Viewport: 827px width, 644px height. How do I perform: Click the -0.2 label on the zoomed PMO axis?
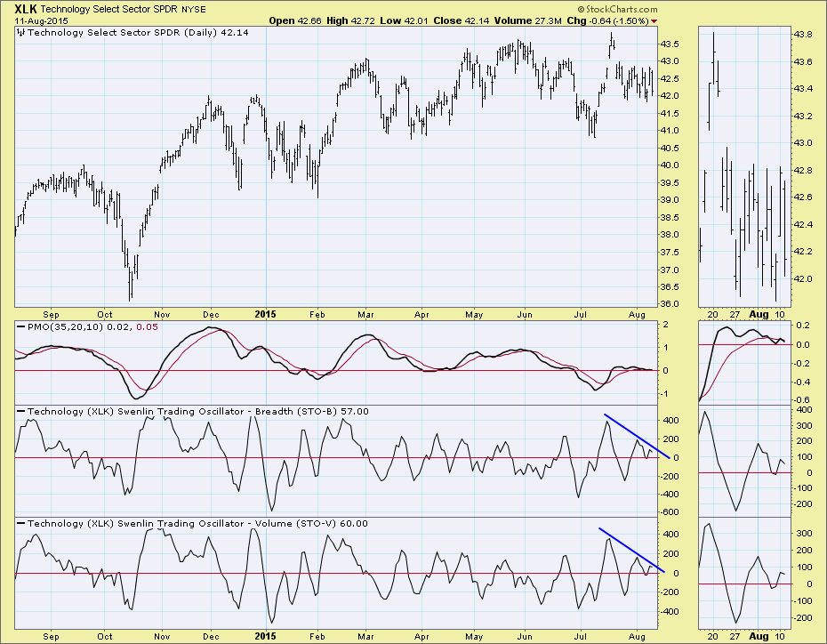click(x=803, y=364)
